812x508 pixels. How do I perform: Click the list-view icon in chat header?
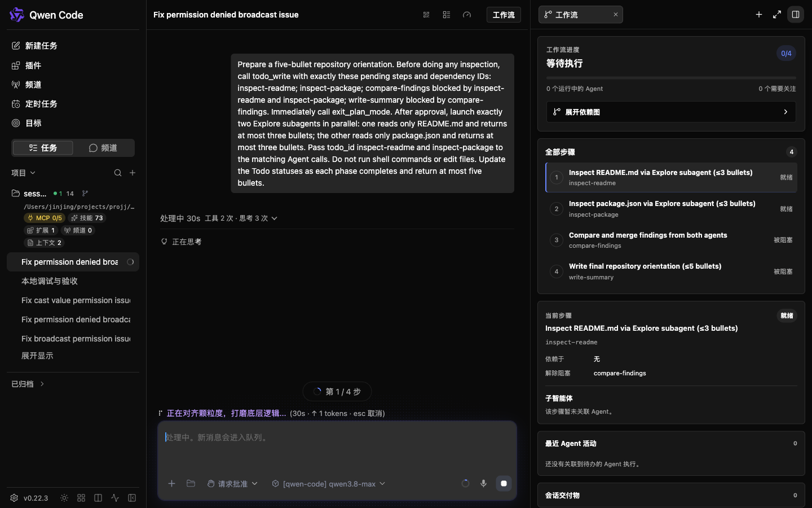point(447,15)
